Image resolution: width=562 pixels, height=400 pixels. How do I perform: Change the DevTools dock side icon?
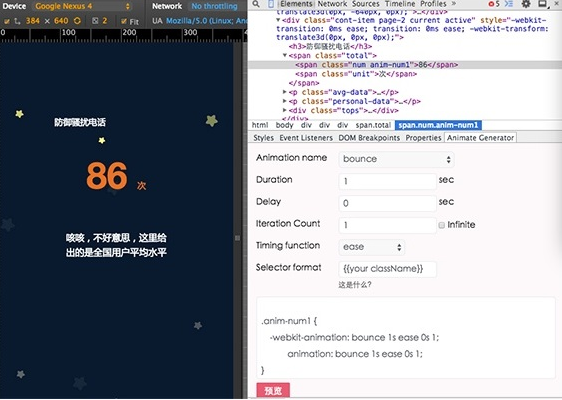coord(543,4)
